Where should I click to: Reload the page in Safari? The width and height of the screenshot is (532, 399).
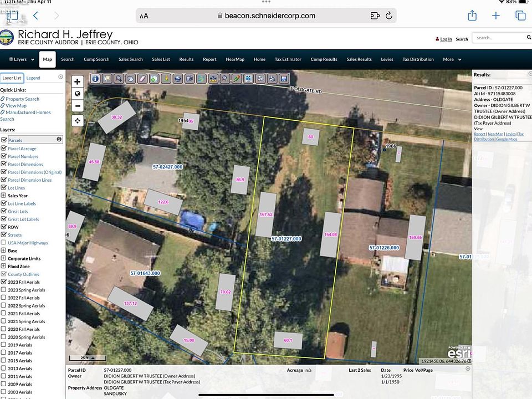point(389,16)
